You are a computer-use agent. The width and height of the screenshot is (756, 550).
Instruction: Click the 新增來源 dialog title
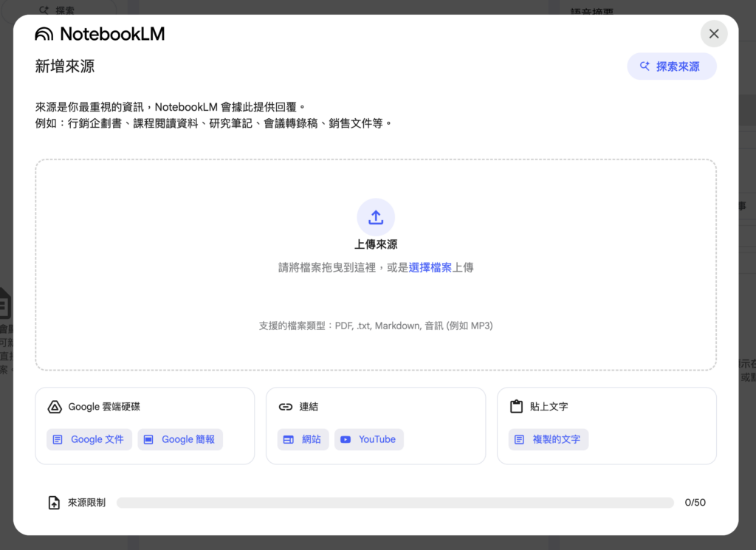click(65, 66)
